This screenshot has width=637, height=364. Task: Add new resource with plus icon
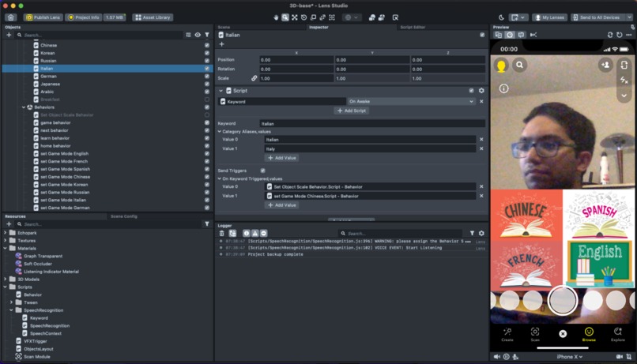pyautogui.click(x=9, y=224)
